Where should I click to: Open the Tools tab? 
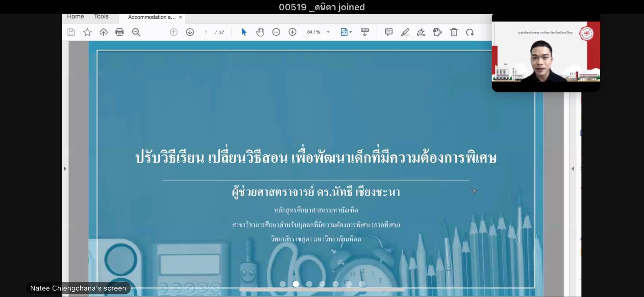pos(101,17)
